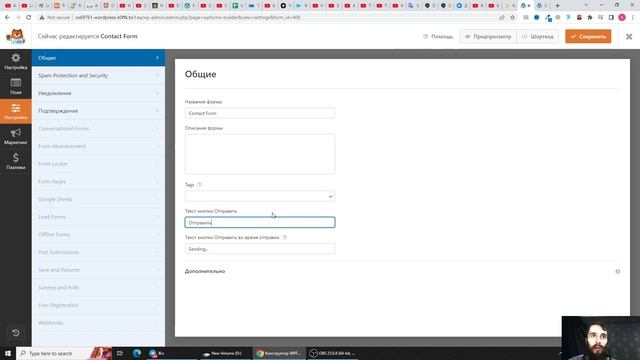The width and height of the screenshot is (640, 360).
Task: Open the Chrome three-dot menu
Action: (633, 18)
